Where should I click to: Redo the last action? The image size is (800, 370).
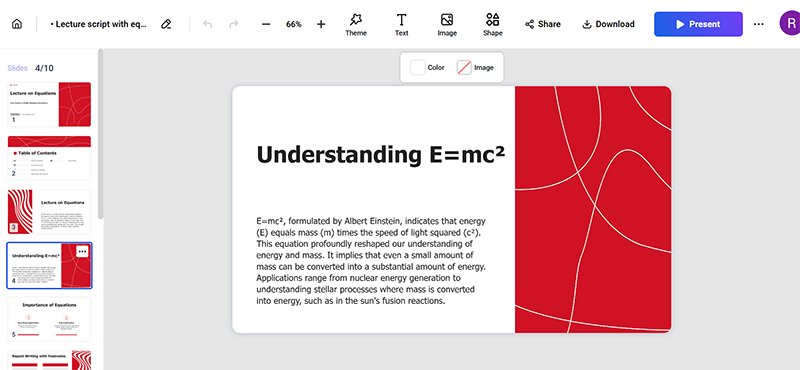(x=234, y=24)
